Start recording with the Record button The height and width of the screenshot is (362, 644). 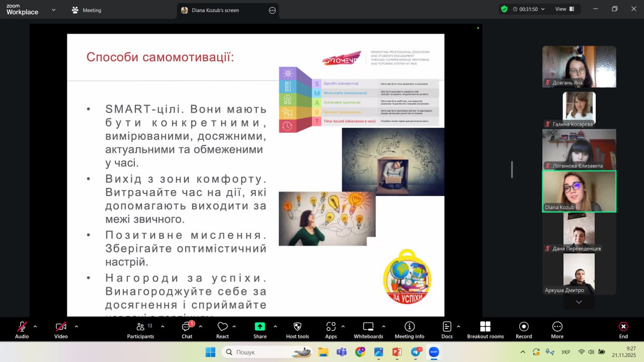click(x=524, y=330)
